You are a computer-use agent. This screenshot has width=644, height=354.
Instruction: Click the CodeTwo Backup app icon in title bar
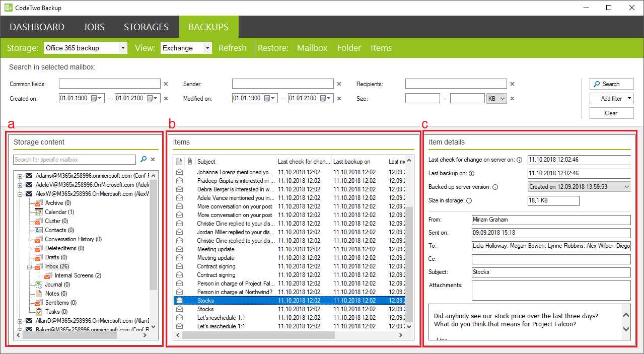coord(8,8)
